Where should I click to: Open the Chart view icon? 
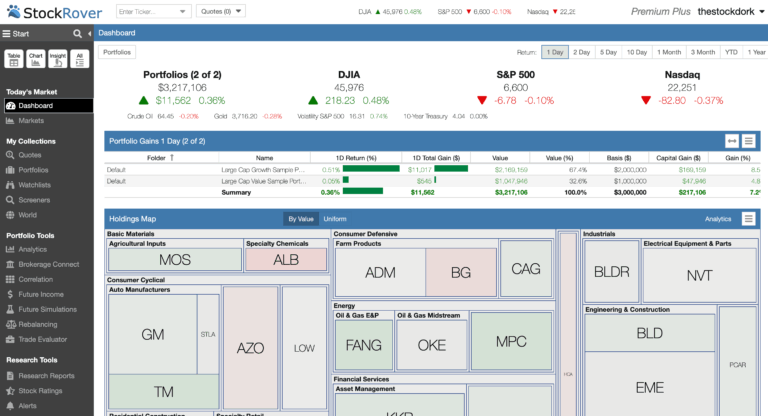tap(36, 59)
